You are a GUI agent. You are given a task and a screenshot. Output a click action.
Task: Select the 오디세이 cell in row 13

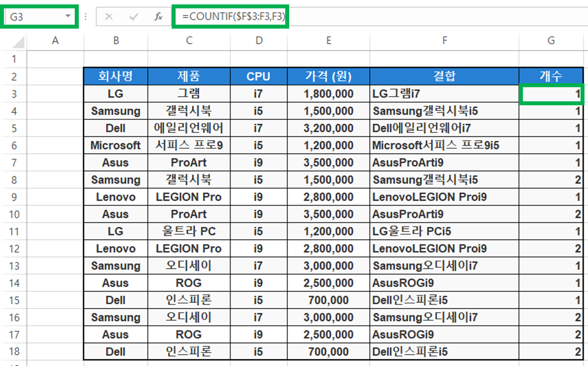click(189, 266)
